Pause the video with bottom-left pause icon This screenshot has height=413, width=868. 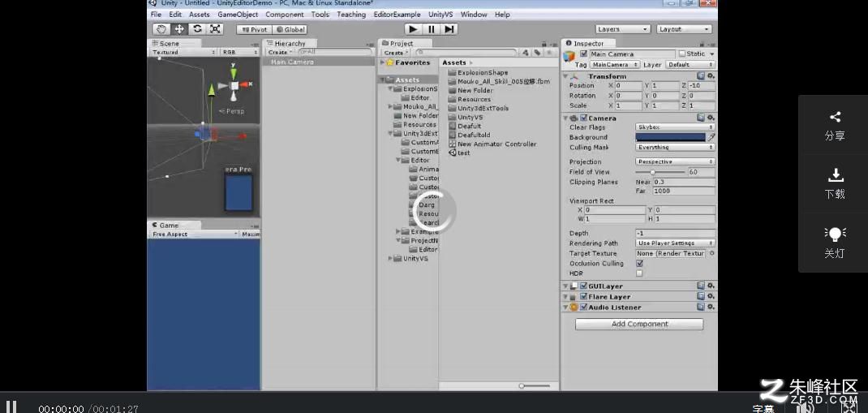(11, 407)
